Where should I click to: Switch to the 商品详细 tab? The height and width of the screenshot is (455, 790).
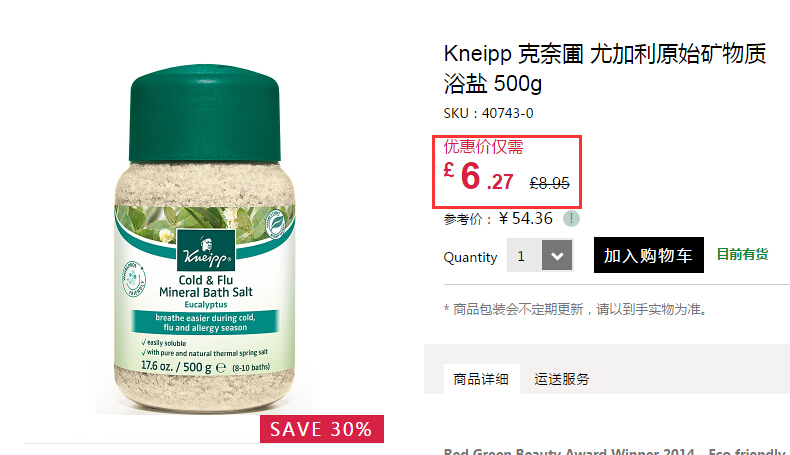481,379
